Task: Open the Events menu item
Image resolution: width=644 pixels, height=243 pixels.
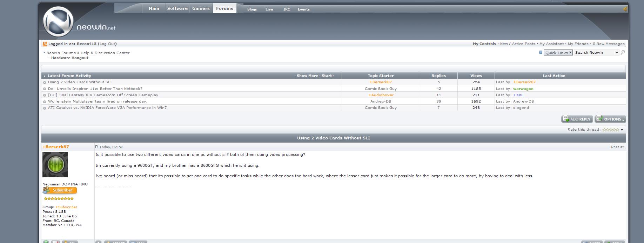Action: point(304,9)
